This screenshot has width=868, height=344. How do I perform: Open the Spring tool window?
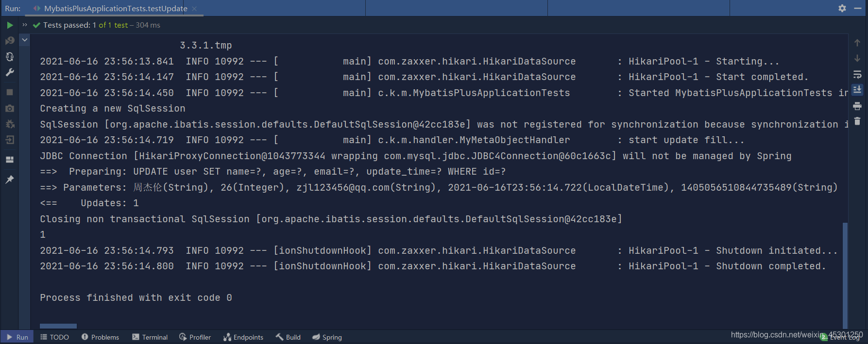point(327,337)
